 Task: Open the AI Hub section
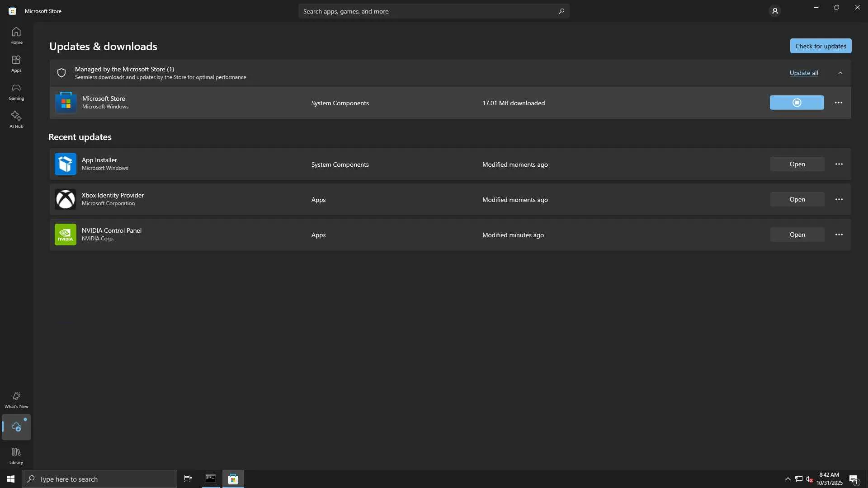click(x=16, y=119)
